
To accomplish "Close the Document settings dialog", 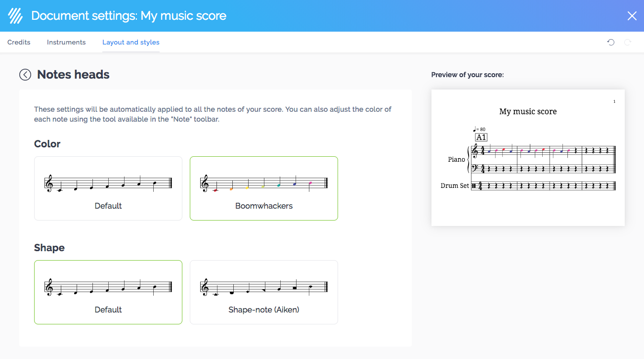I will (x=632, y=16).
